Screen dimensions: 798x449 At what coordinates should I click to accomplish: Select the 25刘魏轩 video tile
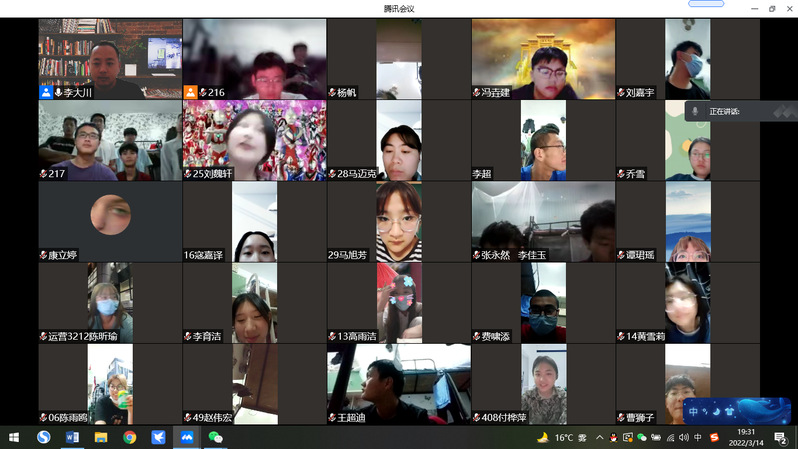pos(254,140)
